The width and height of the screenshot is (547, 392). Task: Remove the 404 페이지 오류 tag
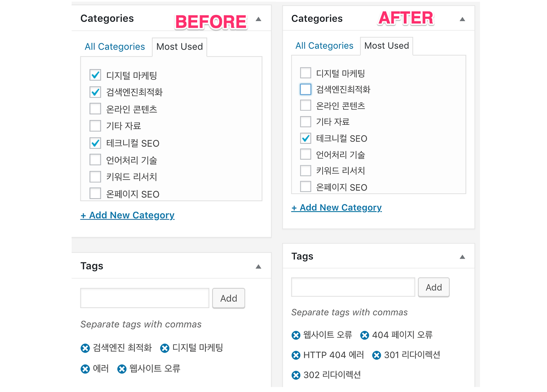click(x=365, y=336)
